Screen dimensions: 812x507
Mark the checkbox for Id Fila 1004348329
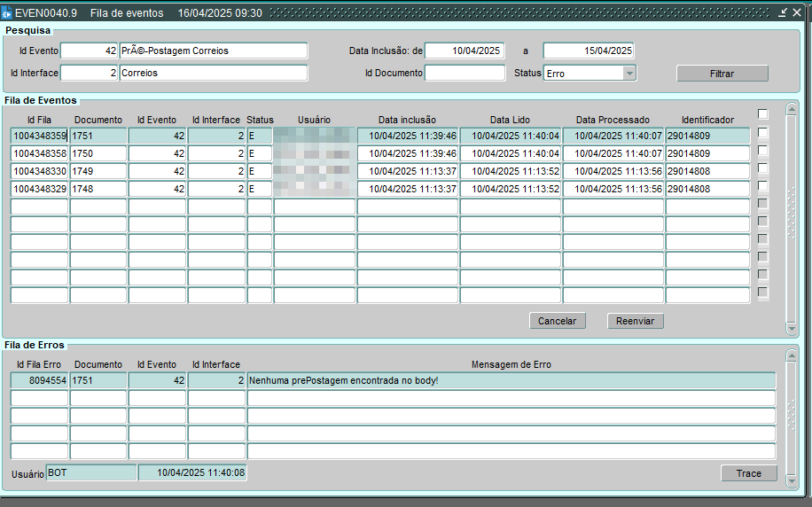762,186
